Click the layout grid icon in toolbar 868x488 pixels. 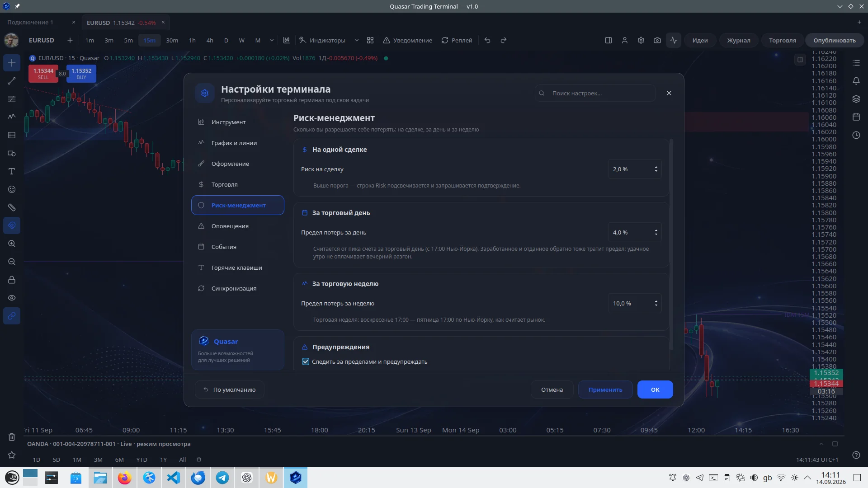pos(370,40)
